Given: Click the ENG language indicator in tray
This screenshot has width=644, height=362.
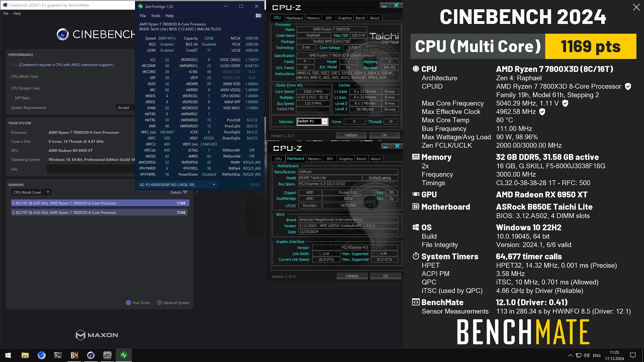Looking at the screenshot, I should pyautogui.click(x=597, y=355).
